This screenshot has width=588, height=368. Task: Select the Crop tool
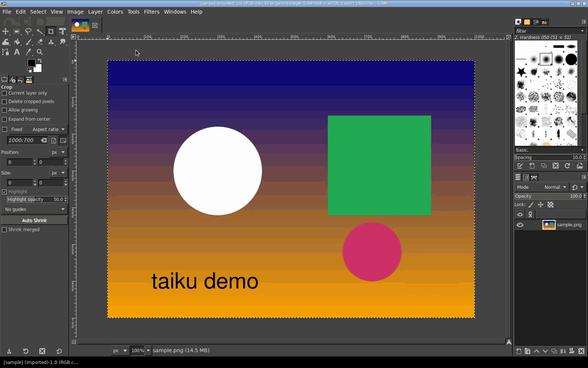[51, 31]
